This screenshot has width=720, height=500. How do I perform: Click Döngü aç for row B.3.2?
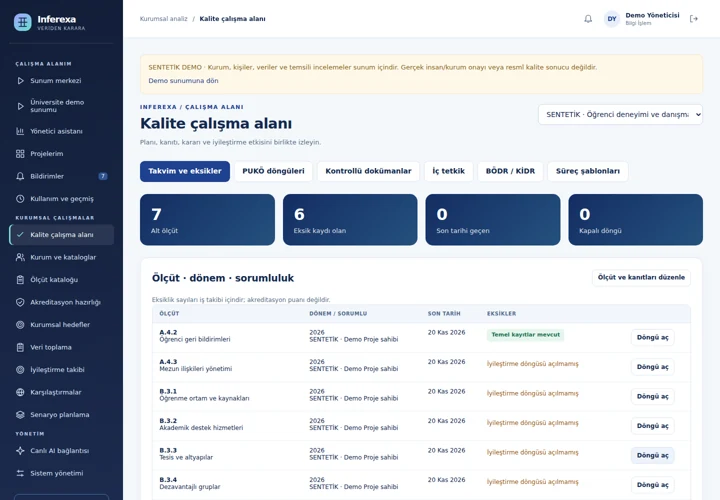pyautogui.click(x=652, y=426)
